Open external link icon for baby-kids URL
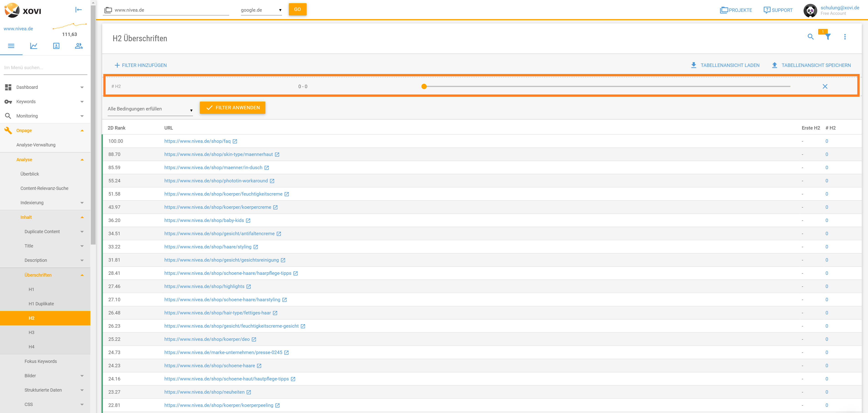This screenshot has height=413, width=868. (248, 220)
